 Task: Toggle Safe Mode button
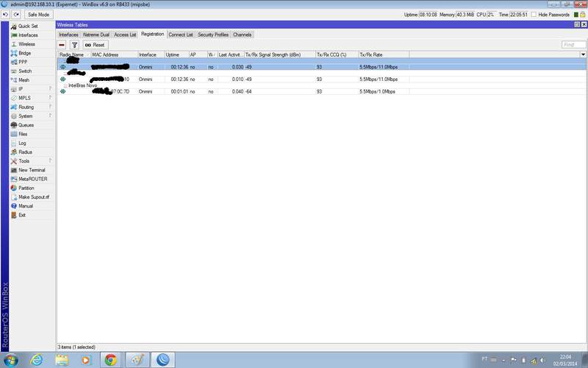38,15
